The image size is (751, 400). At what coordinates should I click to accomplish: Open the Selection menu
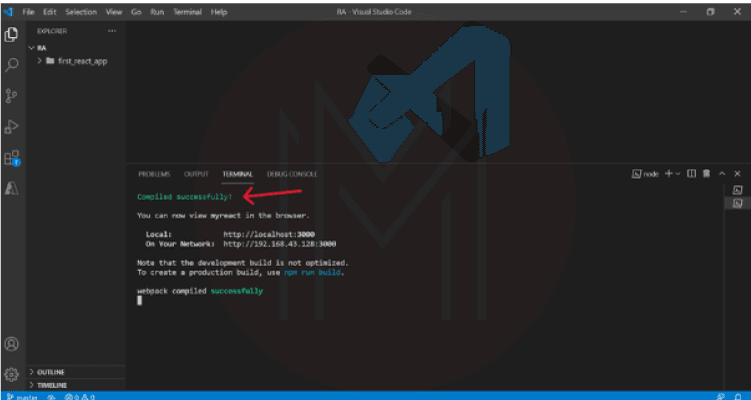pyautogui.click(x=81, y=11)
